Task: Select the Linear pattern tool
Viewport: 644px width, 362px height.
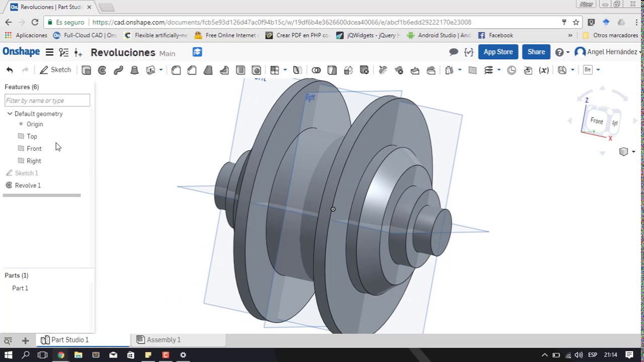Action: click(275, 70)
